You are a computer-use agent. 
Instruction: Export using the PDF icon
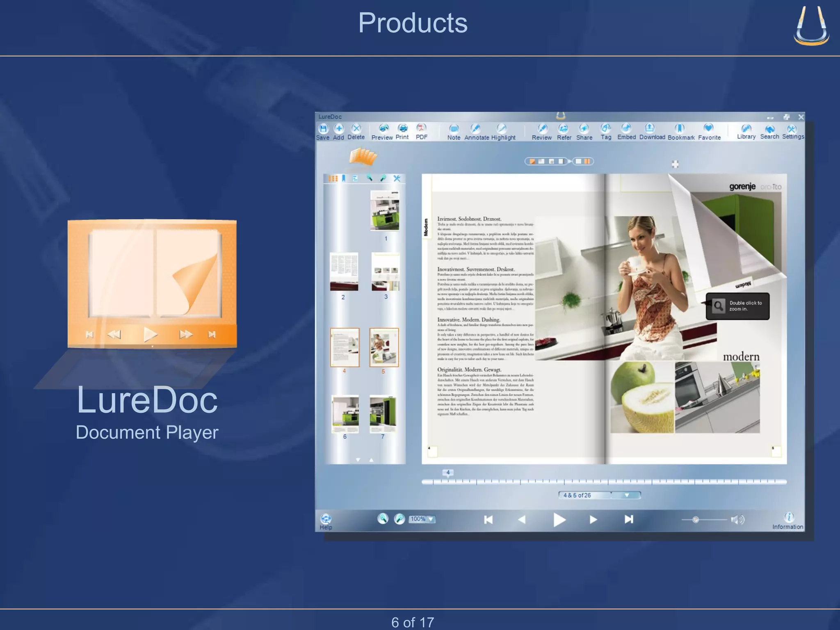click(421, 128)
